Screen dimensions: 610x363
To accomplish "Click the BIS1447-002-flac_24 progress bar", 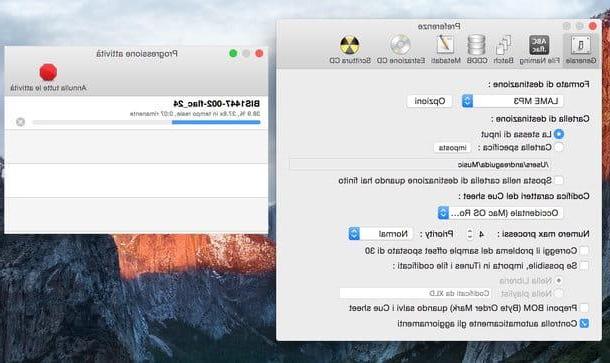I will click(x=146, y=122).
